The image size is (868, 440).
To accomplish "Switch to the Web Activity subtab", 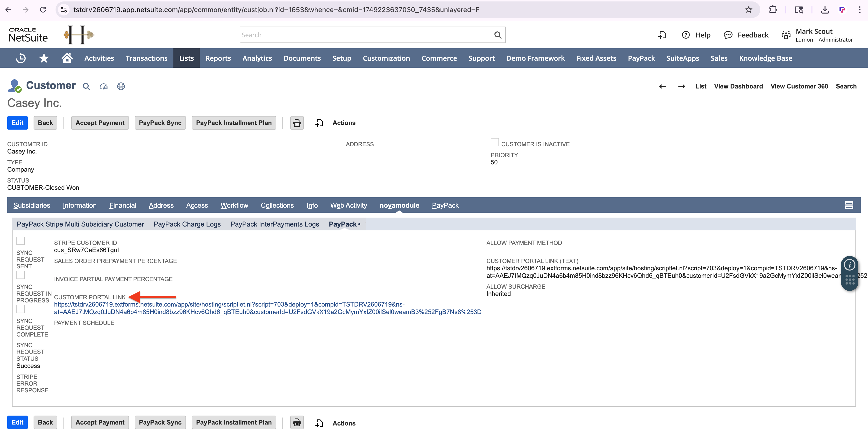I will (349, 205).
